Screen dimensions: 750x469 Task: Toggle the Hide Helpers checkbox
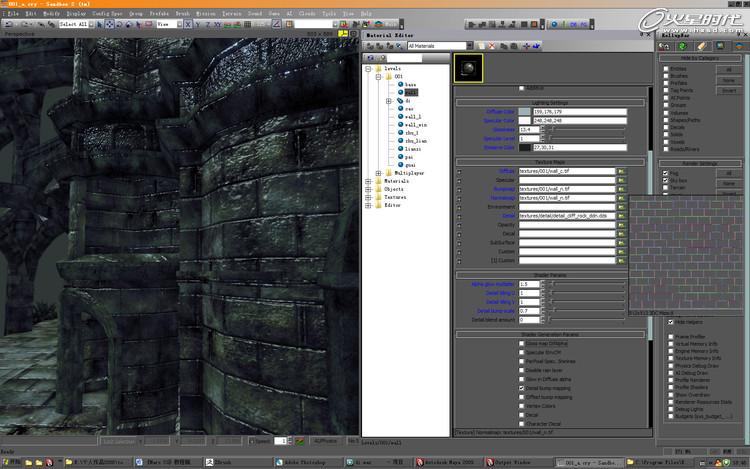pyautogui.click(x=671, y=323)
